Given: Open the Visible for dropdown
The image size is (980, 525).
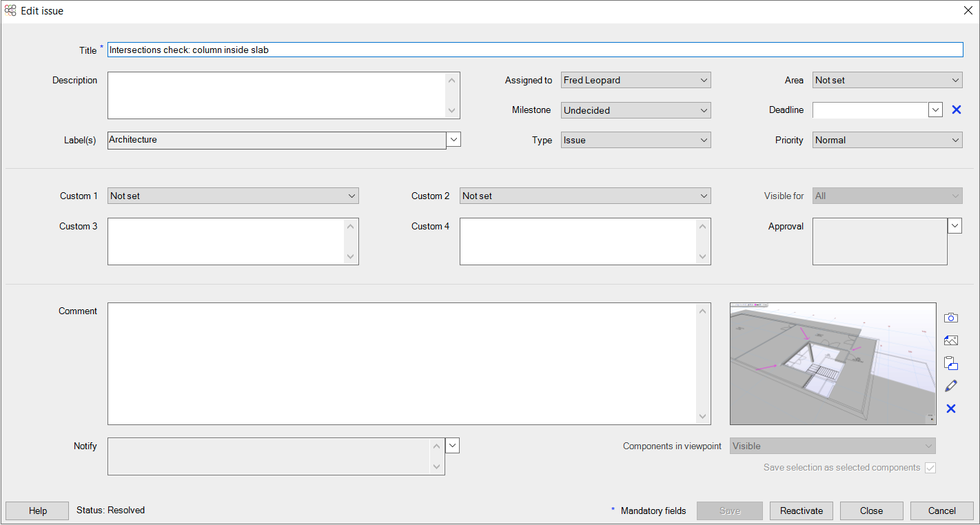Looking at the screenshot, I should (x=887, y=196).
